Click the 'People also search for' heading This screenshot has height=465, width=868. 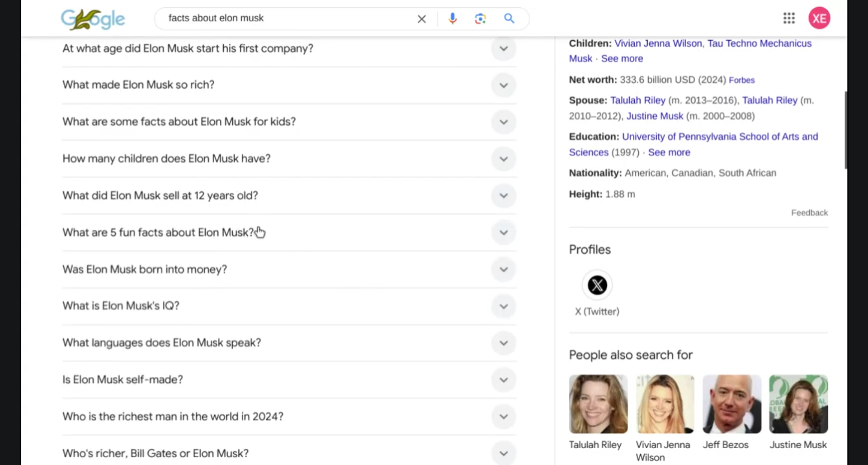(631, 355)
